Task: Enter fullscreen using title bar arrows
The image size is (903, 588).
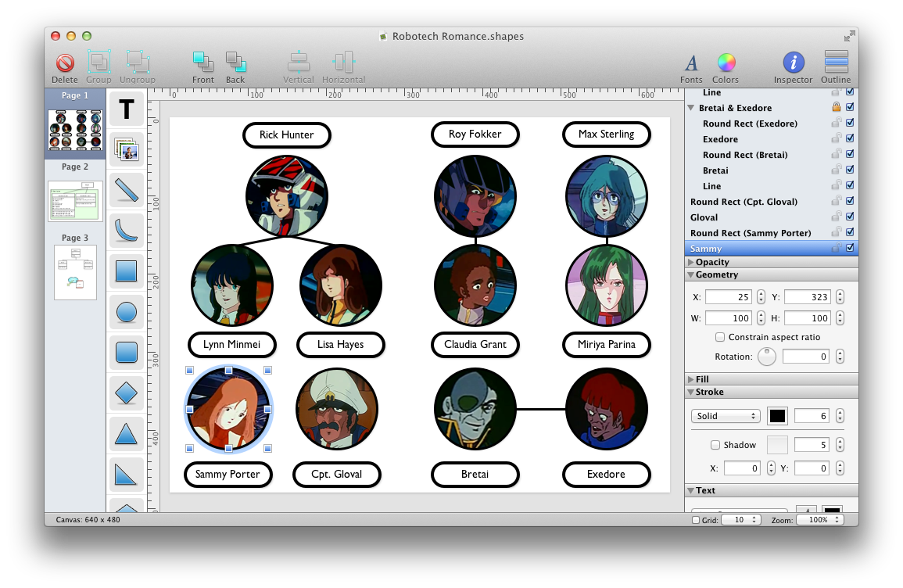Action: pos(849,36)
